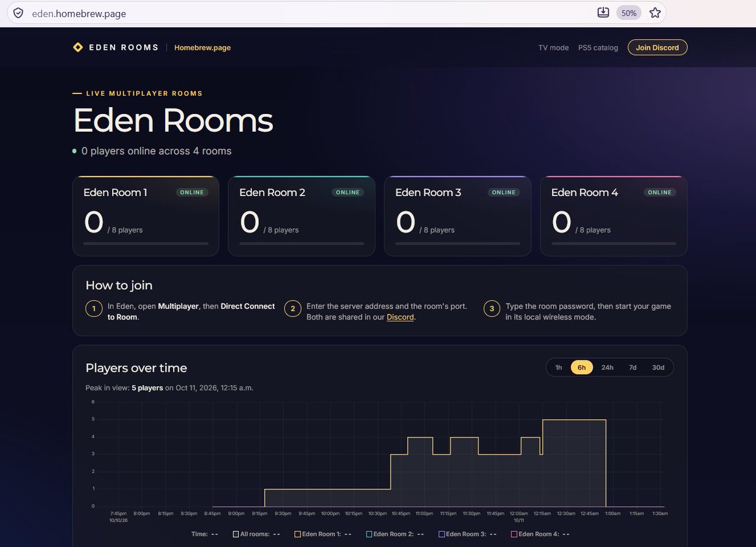Click the 12:15am label on chart axis

(542, 514)
